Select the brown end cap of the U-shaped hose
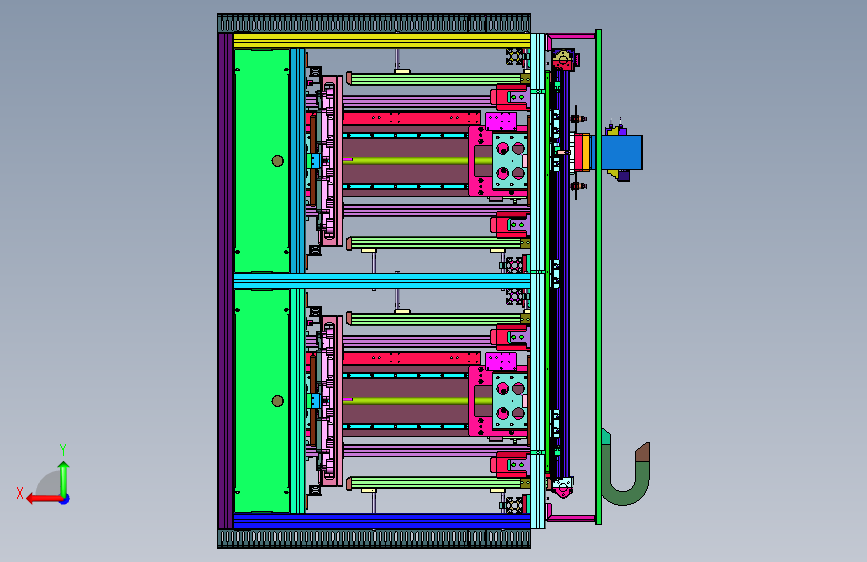The width and height of the screenshot is (867, 562). point(643,452)
